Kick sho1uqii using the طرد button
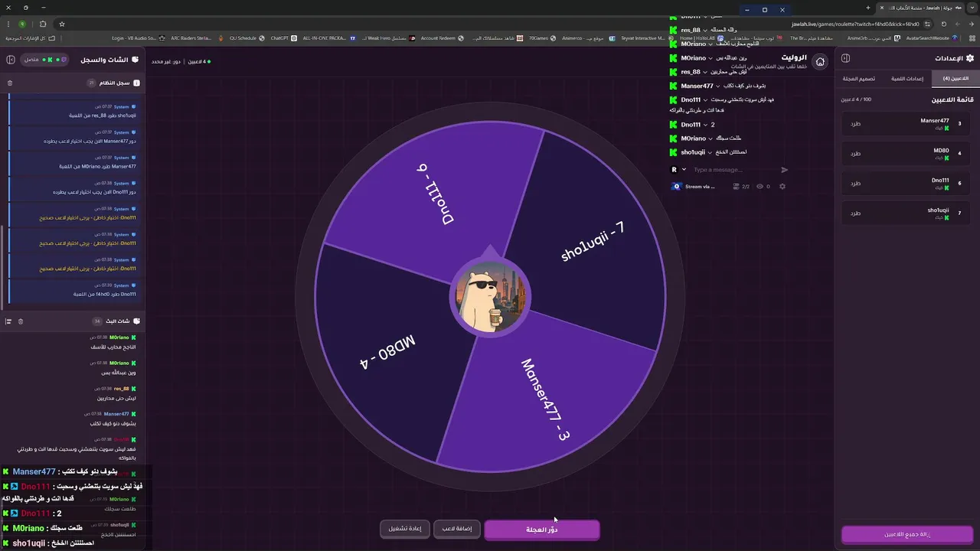This screenshot has height=551, width=980. (856, 213)
